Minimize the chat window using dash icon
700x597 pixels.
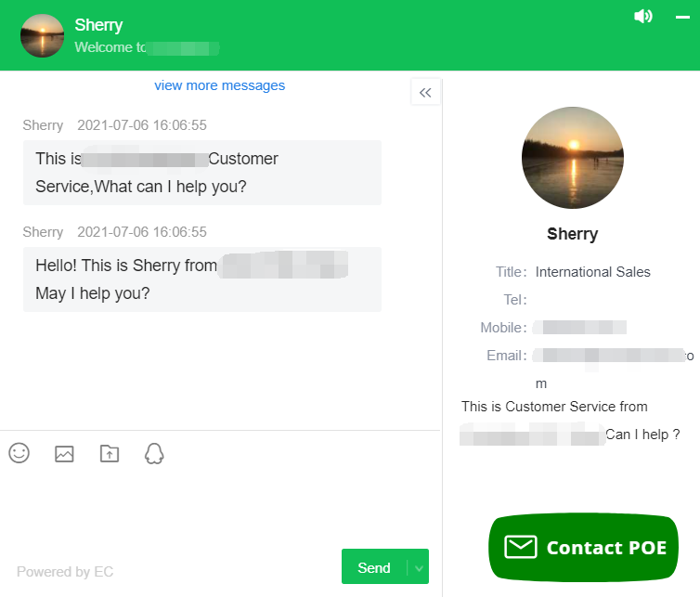(x=683, y=17)
